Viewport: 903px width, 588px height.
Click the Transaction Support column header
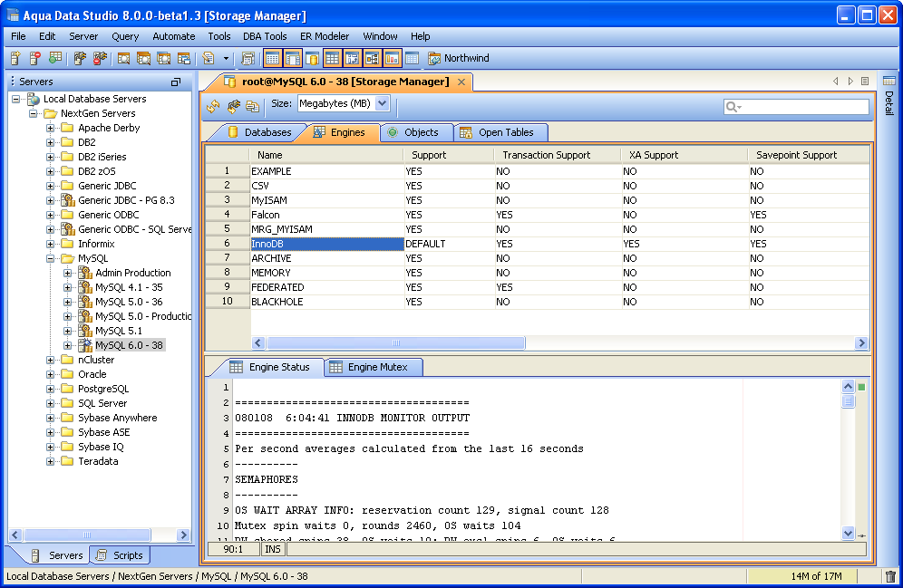[546, 155]
